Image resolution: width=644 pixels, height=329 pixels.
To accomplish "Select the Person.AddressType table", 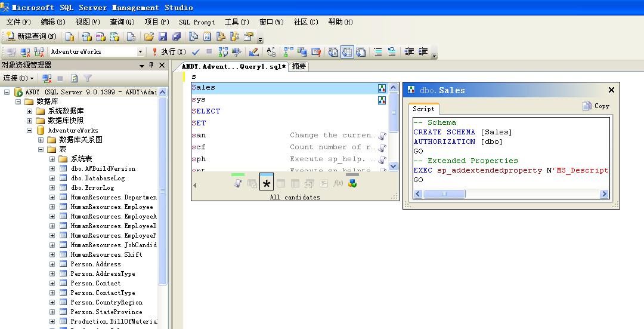I will pos(103,274).
